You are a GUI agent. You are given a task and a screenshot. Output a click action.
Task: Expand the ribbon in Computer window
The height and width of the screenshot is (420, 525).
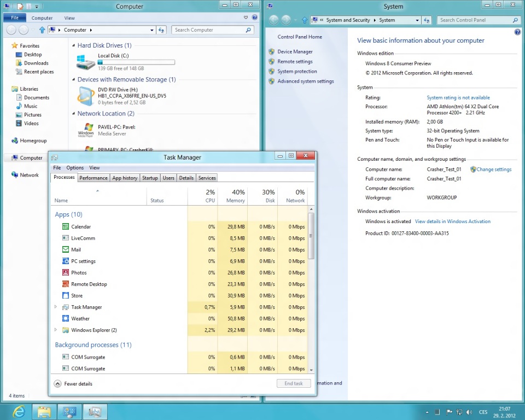(246, 17)
